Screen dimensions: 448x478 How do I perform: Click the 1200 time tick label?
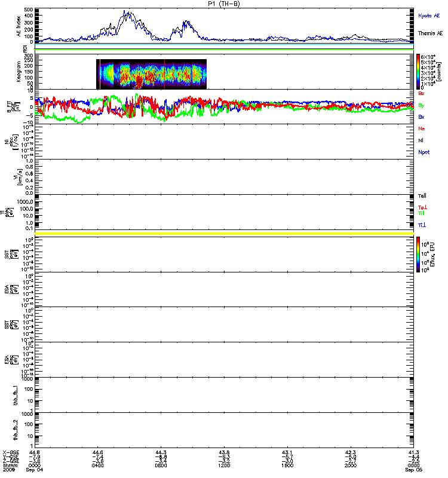click(224, 465)
